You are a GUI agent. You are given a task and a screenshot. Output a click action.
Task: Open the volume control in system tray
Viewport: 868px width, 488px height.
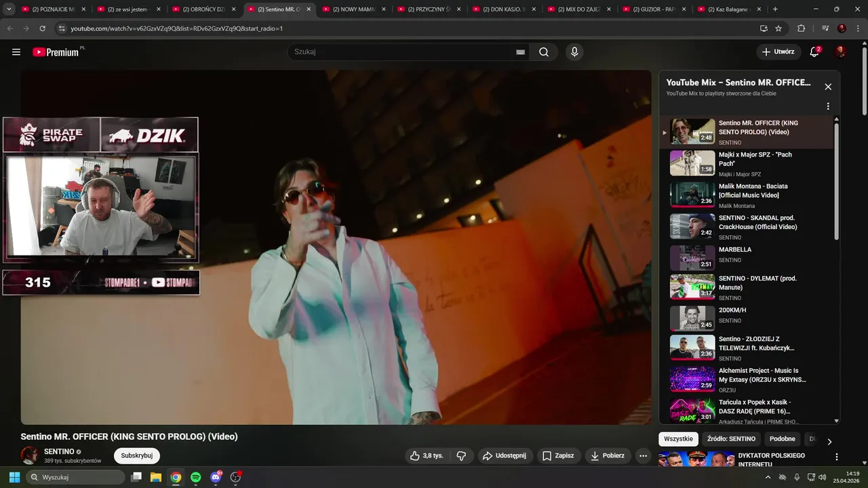[823, 477]
